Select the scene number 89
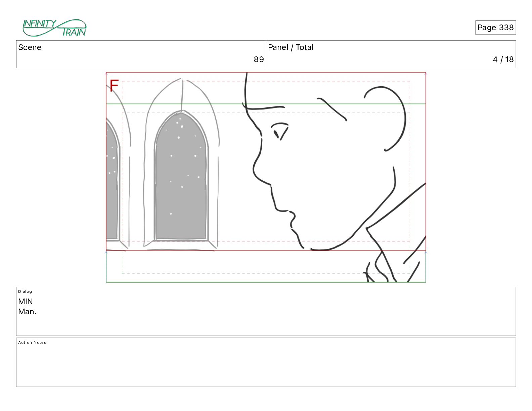 [x=259, y=59]
